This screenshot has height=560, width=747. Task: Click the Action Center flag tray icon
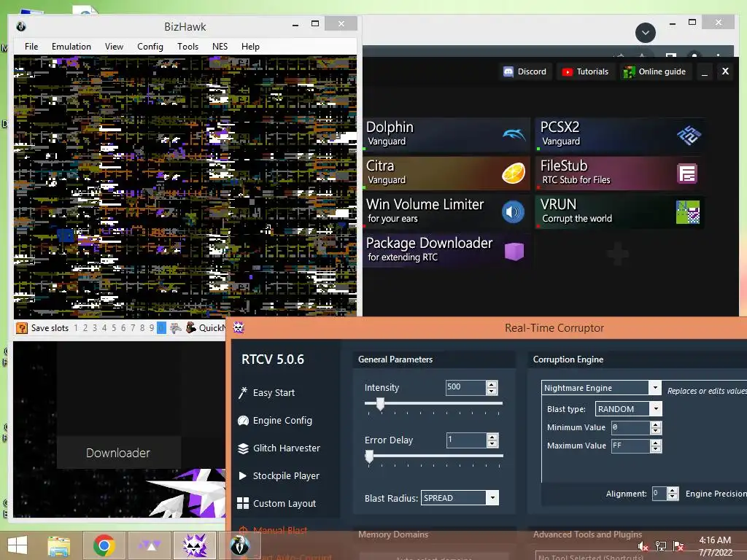click(678, 546)
